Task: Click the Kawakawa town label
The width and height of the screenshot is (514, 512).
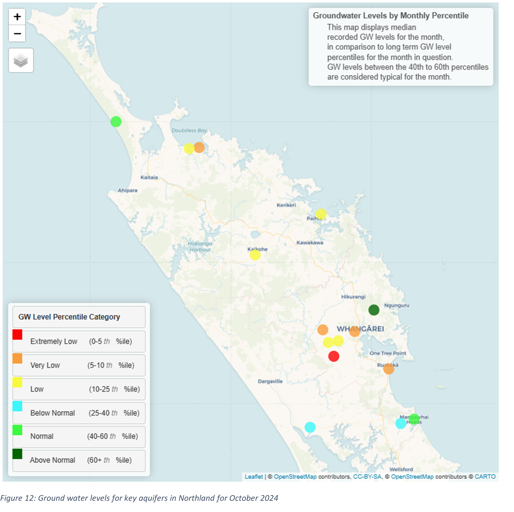Action: pyautogui.click(x=310, y=243)
